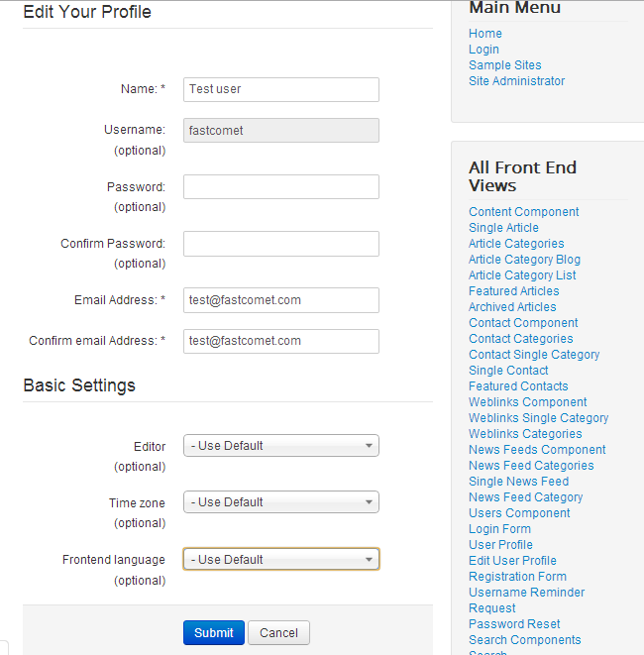Open the Sample Sites menu item
The height and width of the screenshot is (655, 644).
[x=505, y=65]
